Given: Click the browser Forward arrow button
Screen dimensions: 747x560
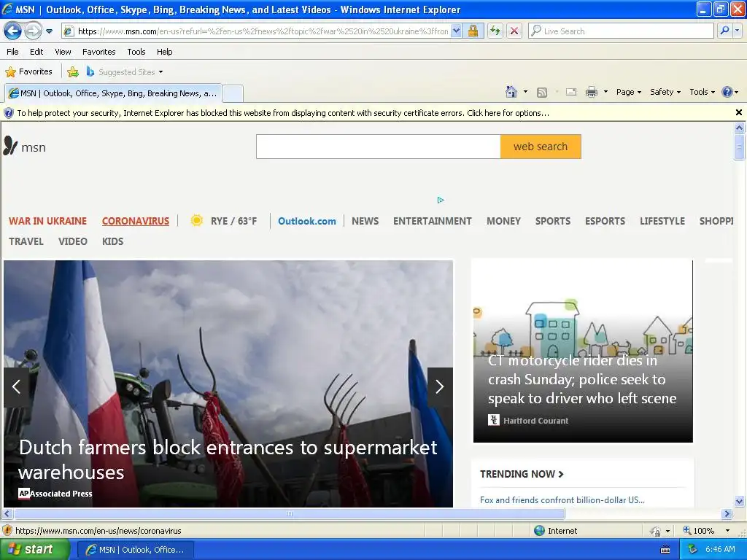Looking at the screenshot, I should [33, 31].
